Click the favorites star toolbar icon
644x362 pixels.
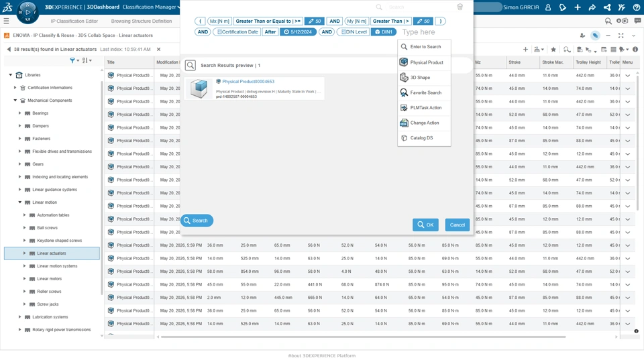click(553, 49)
